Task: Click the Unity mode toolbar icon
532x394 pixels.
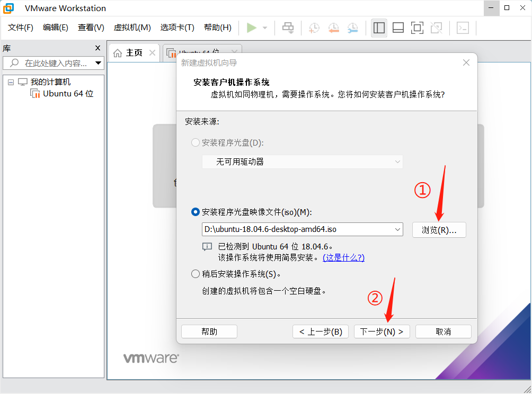Action: click(x=436, y=28)
